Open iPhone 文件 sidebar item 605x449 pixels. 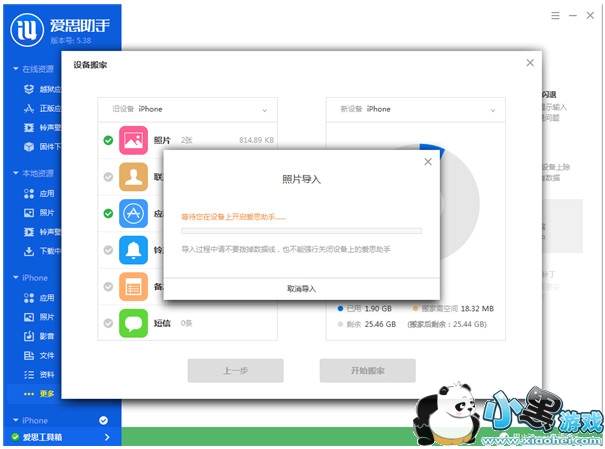coord(39,355)
